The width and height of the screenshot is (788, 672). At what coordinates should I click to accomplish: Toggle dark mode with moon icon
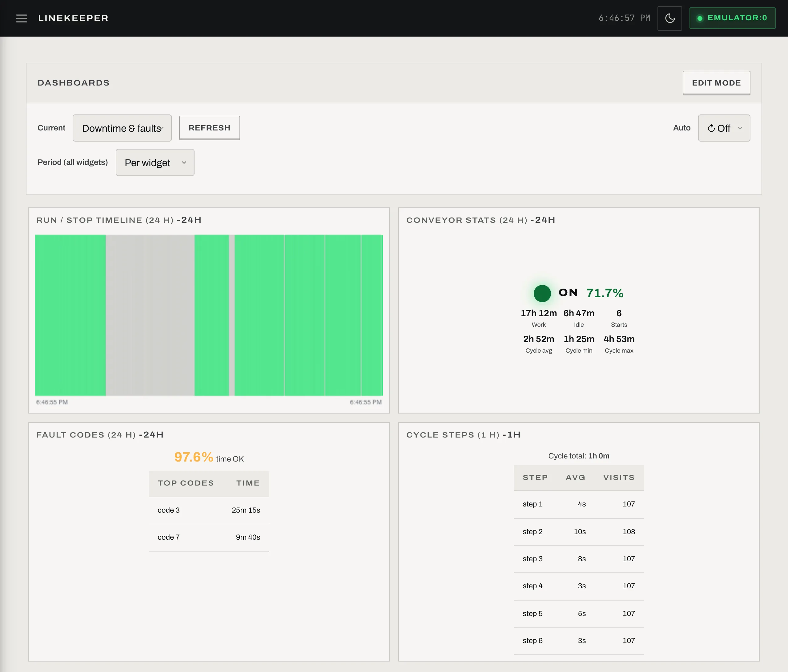pyautogui.click(x=670, y=18)
